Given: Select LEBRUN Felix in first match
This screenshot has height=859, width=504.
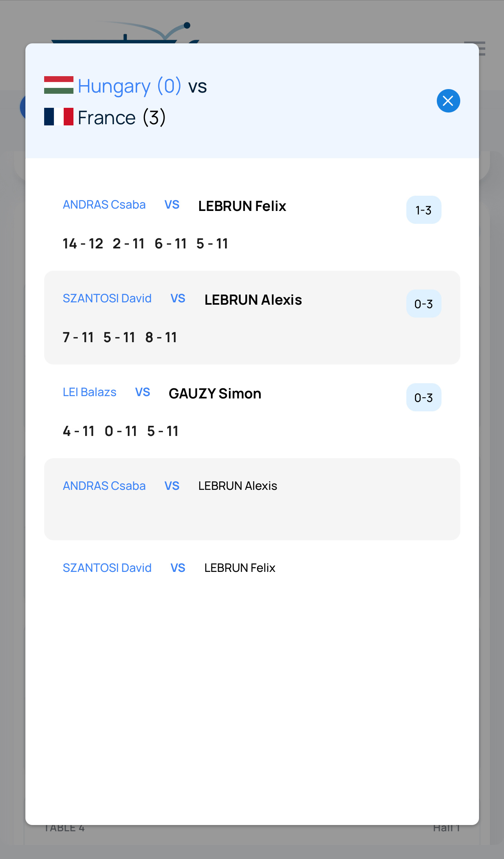Looking at the screenshot, I should coord(242,206).
